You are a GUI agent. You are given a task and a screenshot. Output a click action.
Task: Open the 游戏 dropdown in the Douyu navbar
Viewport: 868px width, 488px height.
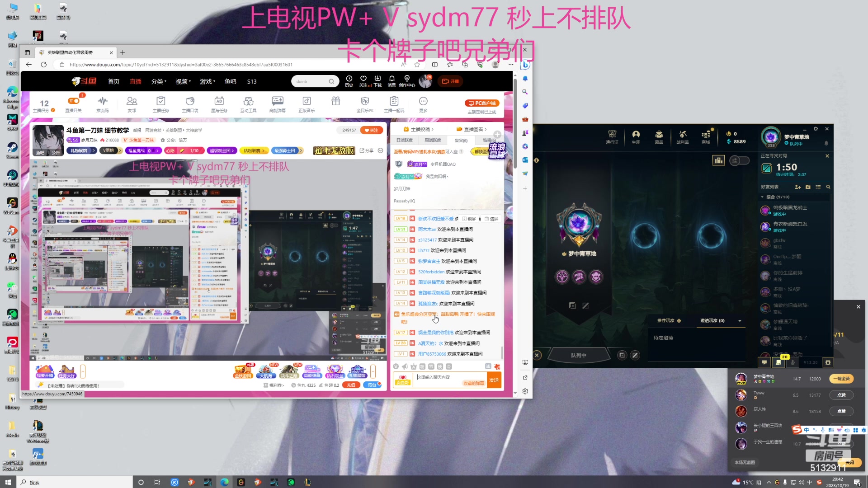point(207,81)
